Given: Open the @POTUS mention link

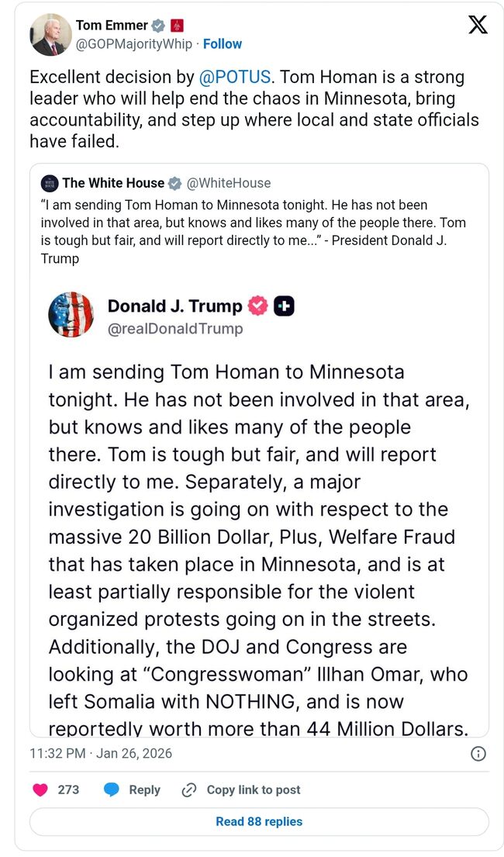Looking at the screenshot, I should (233, 78).
